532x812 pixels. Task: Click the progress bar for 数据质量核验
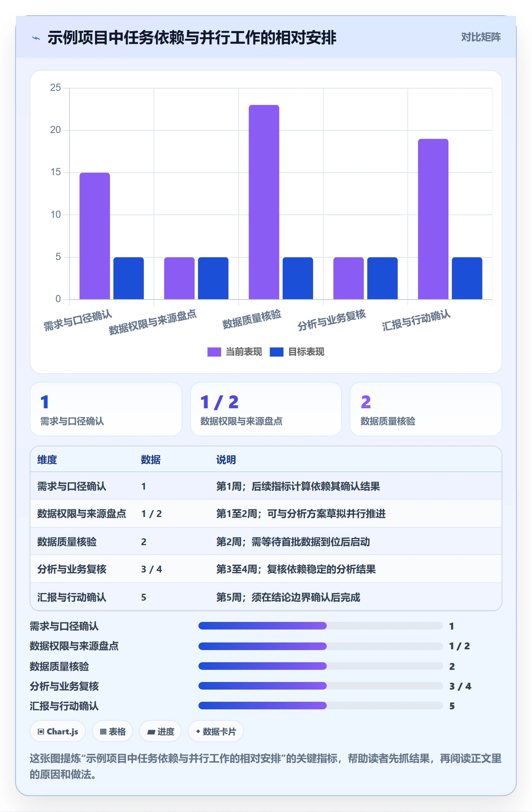pyautogui.click(x=320, y=666)
